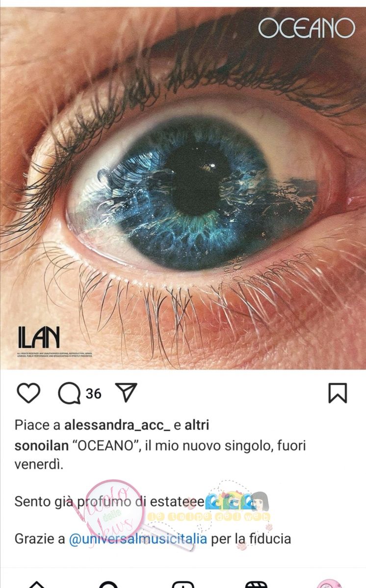Like the post with the heart icon
366x588 pixels.
(x=28, y=393)
